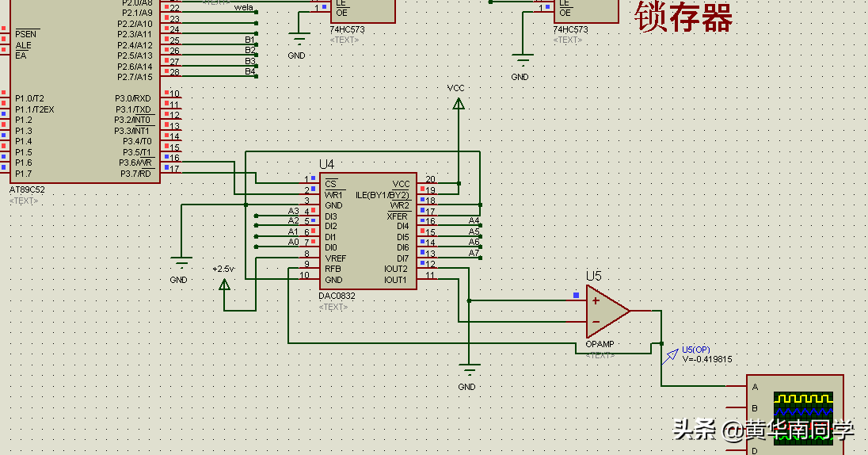Select the A7 terminal label at DI7
This screenshot has height=455, width=868.
pos(474,253)
